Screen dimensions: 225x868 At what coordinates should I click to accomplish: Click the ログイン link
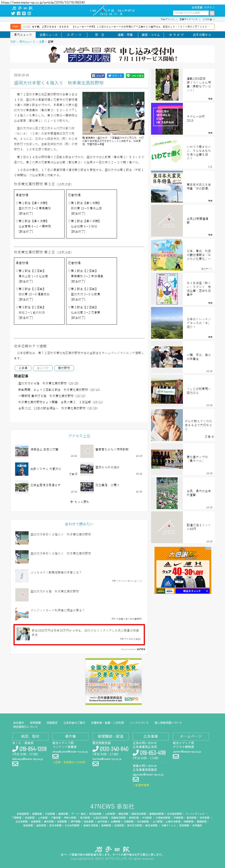click(209, 7)
